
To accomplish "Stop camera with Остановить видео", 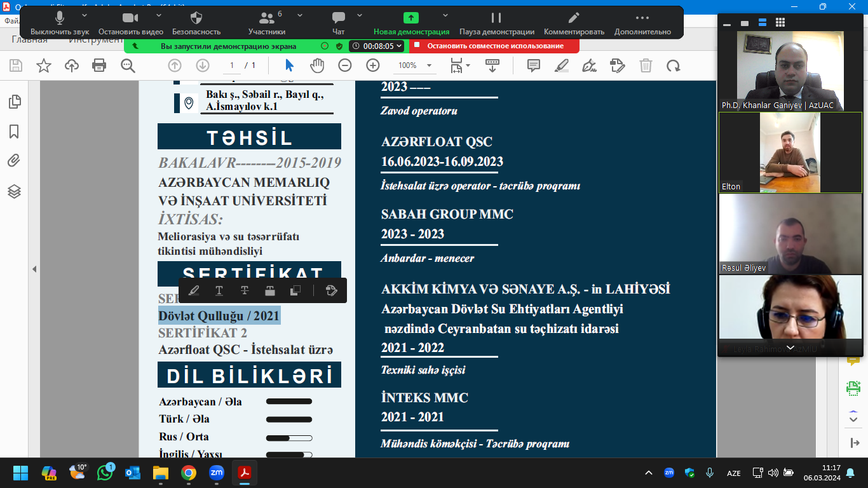I will (130, 24).
